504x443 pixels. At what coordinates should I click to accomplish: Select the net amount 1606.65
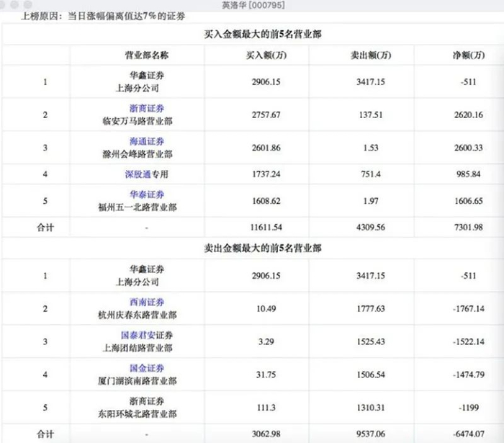click(468, 201)
